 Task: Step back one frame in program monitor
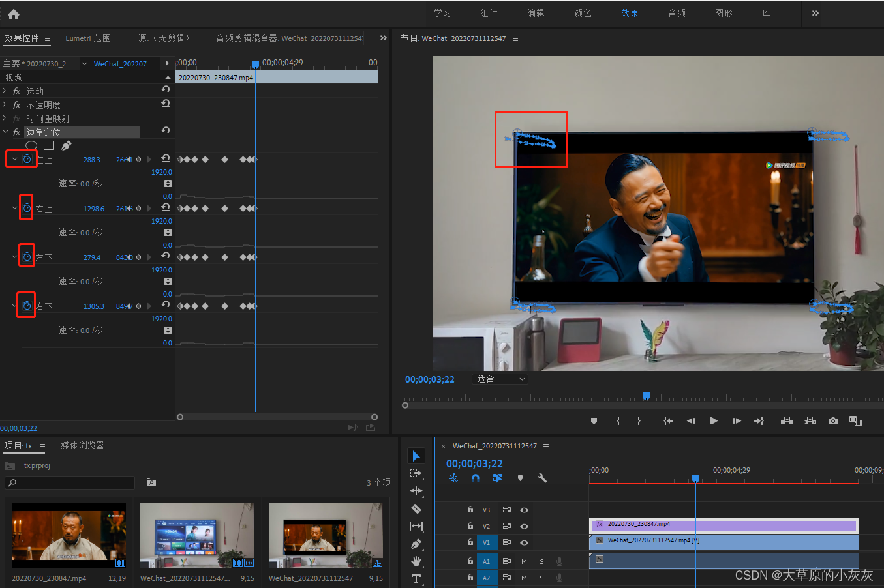[x=691, y=421]
